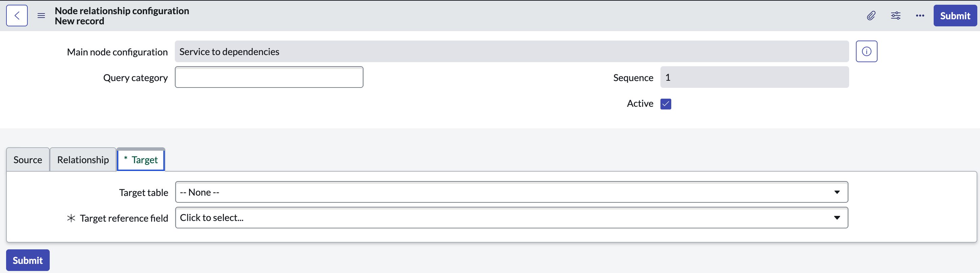The width and height of the screenshot is (980, 273).
Task: Switch to the Source tab
Action: [x=28, y=160]
